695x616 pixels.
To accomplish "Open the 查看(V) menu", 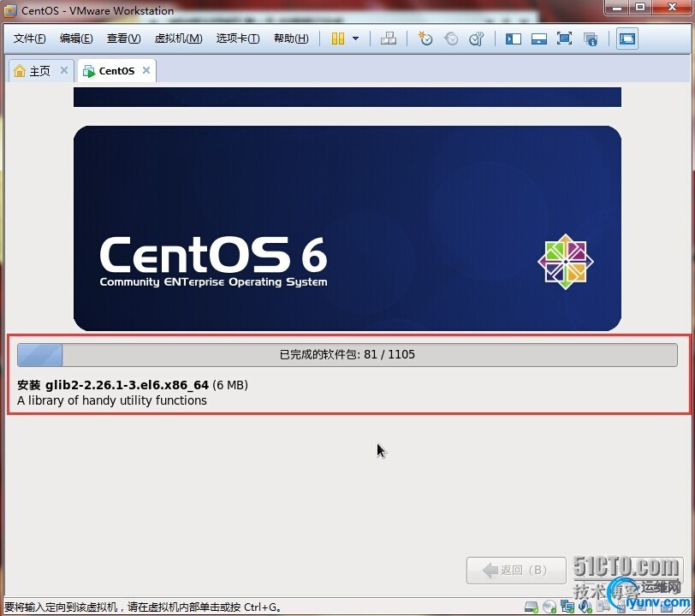I will 123,38.
